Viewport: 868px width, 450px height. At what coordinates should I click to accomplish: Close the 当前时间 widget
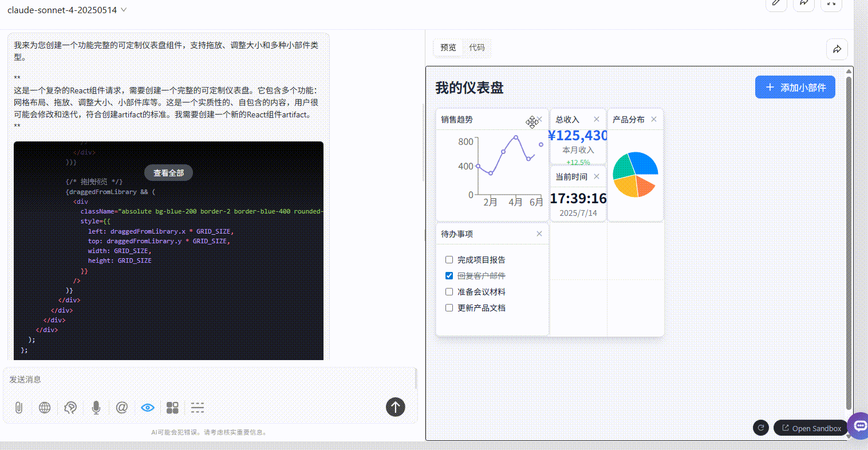click(597, 176)
